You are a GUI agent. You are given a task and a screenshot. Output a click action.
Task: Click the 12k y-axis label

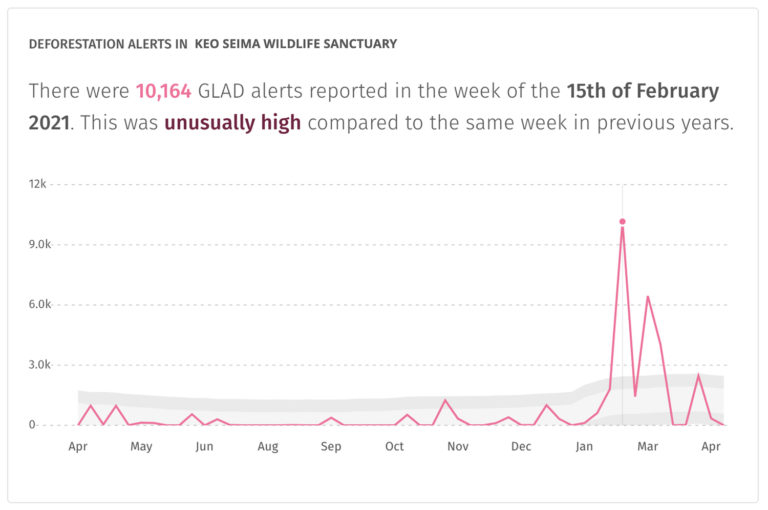(37, 185)
